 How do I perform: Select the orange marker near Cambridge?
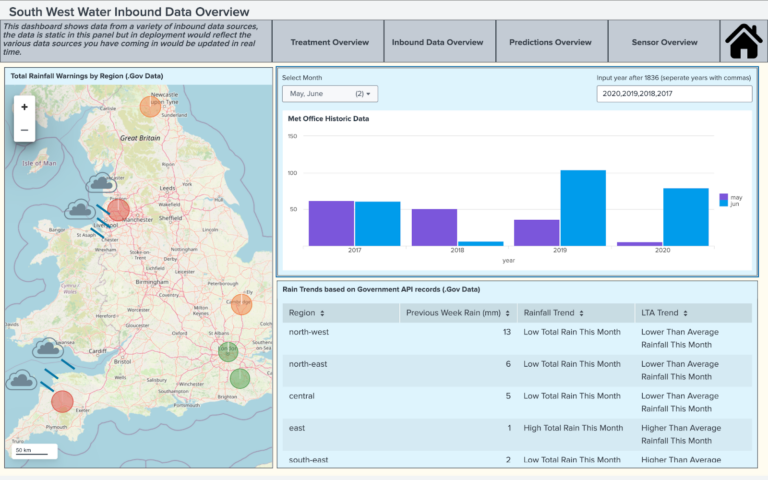coord(241,304)
